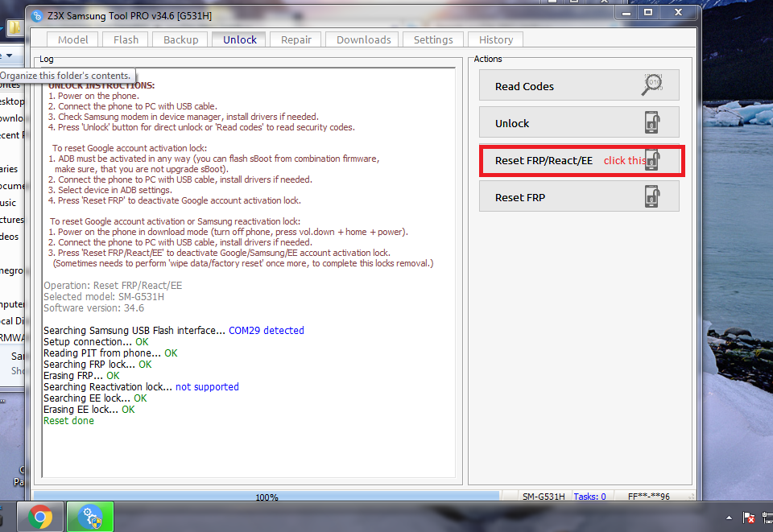Click the Tasks: 0 link
Screen dimensions: 773x532
tap(589, 497)
